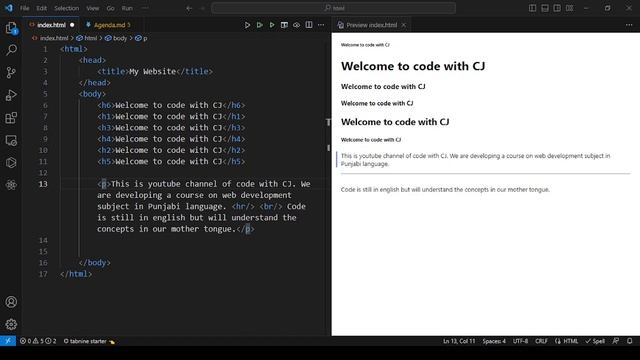Viewport: 640px width, 360px height.
Task: Open the Explorer view in activity bar
Action: point(11,29)
